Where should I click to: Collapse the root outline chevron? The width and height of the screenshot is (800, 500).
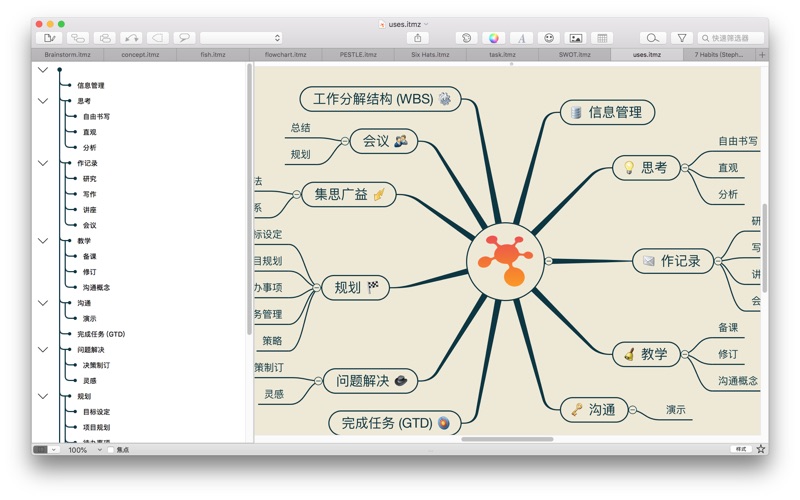pos(43,69)
